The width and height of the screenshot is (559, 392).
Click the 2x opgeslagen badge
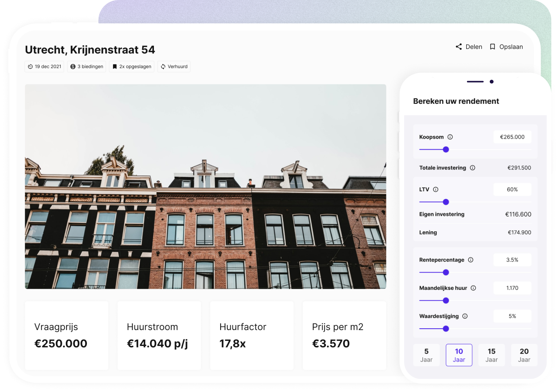click(131, 66)
